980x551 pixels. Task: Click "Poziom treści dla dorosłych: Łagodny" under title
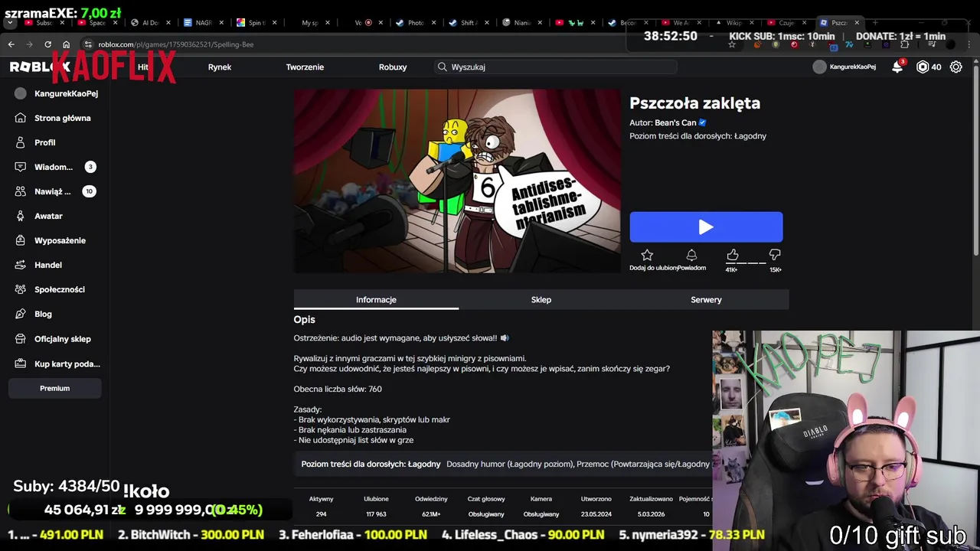(697, 136)
